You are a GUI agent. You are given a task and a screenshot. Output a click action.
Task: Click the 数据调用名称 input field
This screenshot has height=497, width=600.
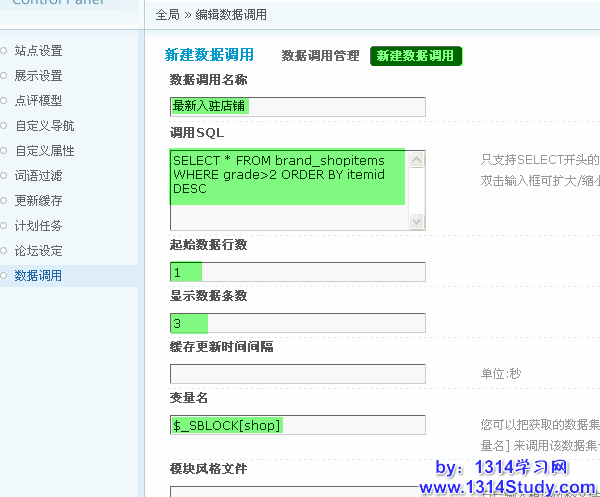pyautogui.click(x=297, y=106)
